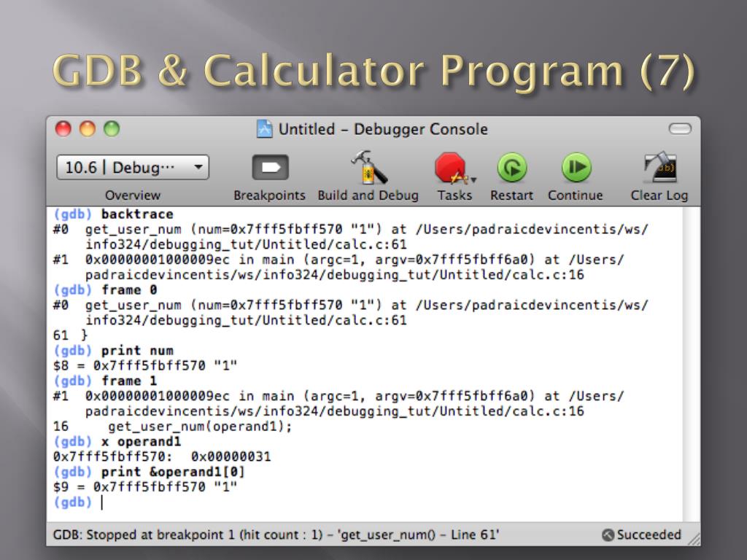This screenshot has height=560, width=747.
Task: Click the "(gdb) print num" command line
Action: pyautogui.click(x=113, y=351)
